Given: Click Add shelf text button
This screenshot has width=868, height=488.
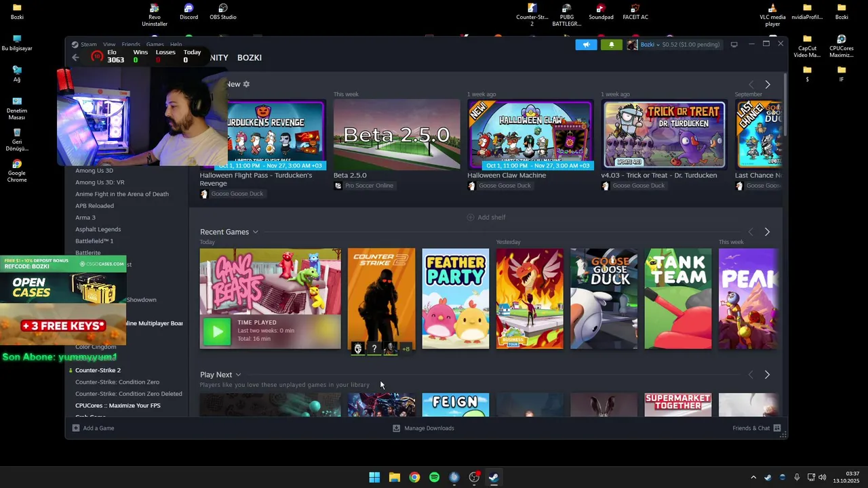Looking at the screenshot, I should coord(492,218).
